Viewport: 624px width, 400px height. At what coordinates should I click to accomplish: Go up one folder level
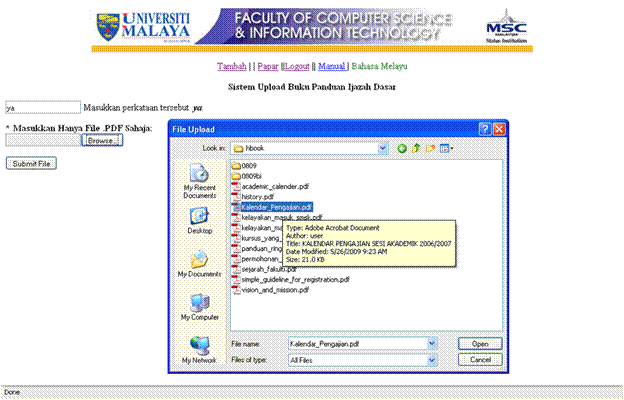[x=415, y=148]
